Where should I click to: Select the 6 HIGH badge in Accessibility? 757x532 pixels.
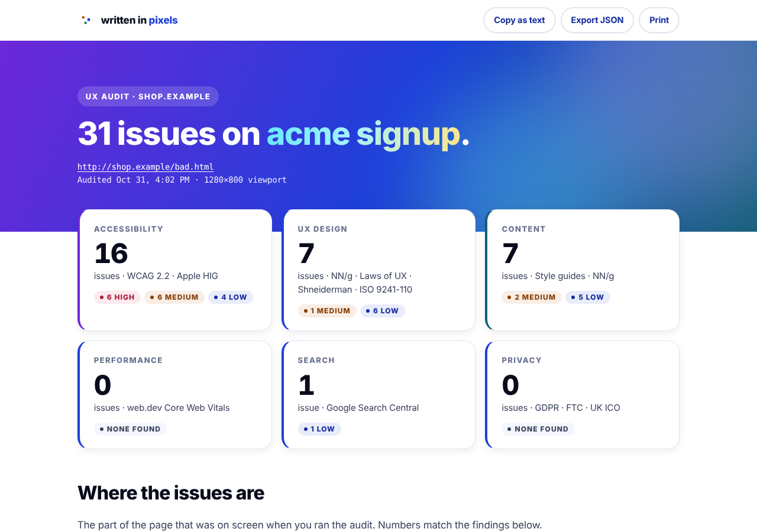[117, 297]
